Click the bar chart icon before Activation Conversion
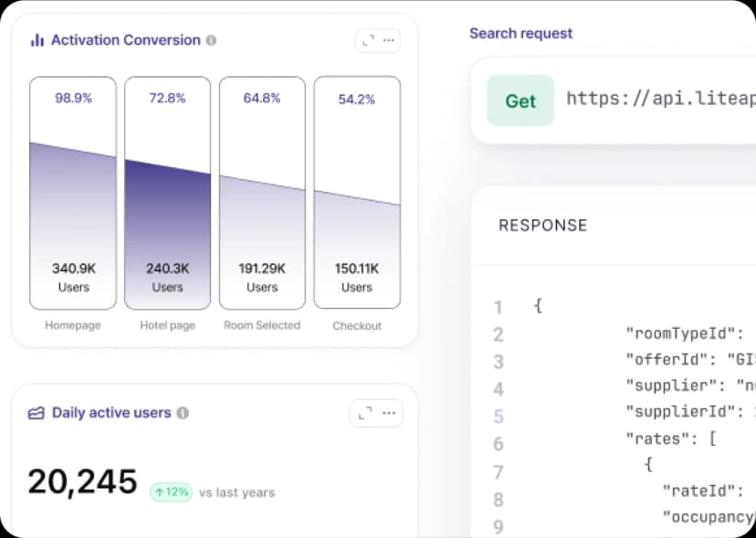Screen dimensions: 756x538 (x=37, y=40)
